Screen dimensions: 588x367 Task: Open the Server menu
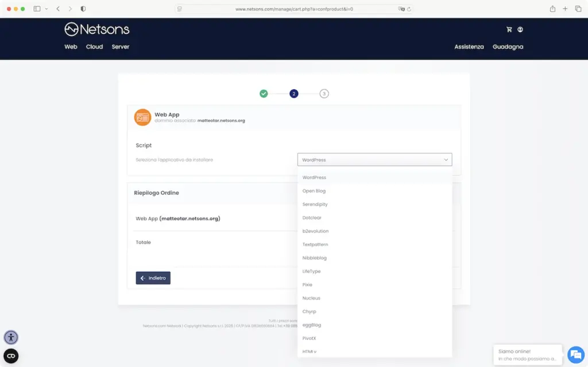[121, 47]
